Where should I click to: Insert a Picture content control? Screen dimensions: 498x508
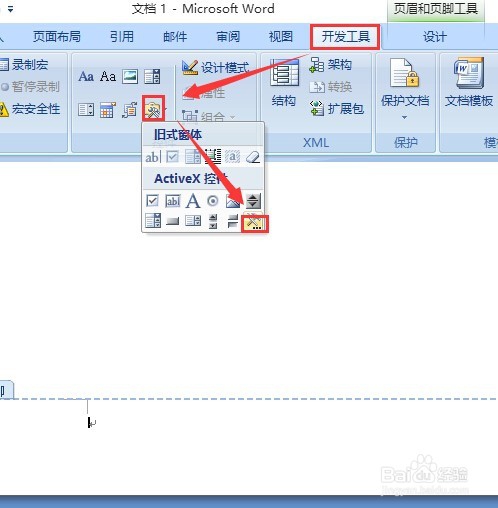point(130,76)
